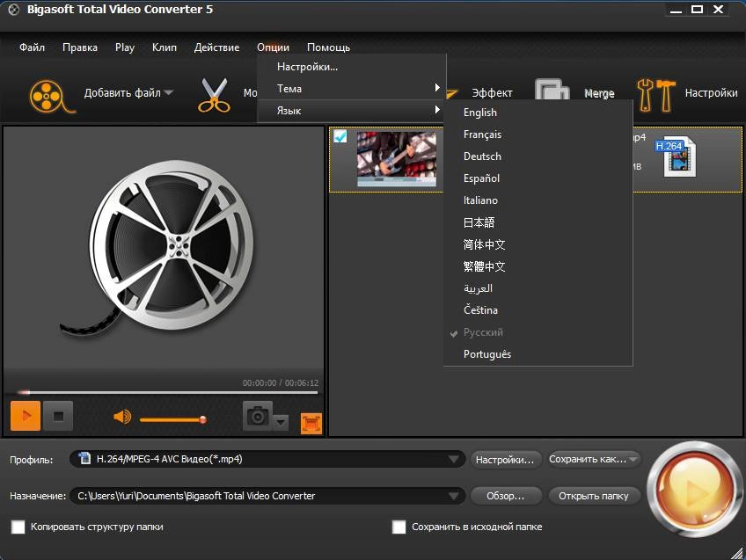
Task: Start preview with the orange play button
Action: (26, 416)
